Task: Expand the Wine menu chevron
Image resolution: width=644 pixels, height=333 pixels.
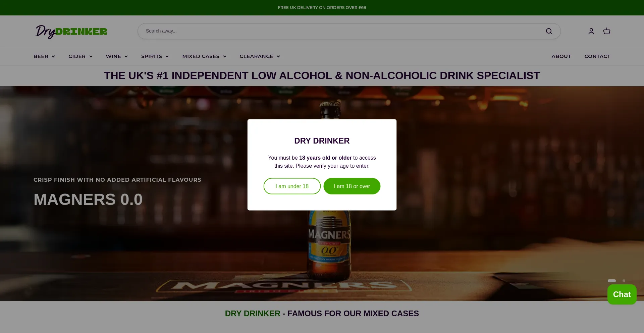Action: (x=126, y=56)
